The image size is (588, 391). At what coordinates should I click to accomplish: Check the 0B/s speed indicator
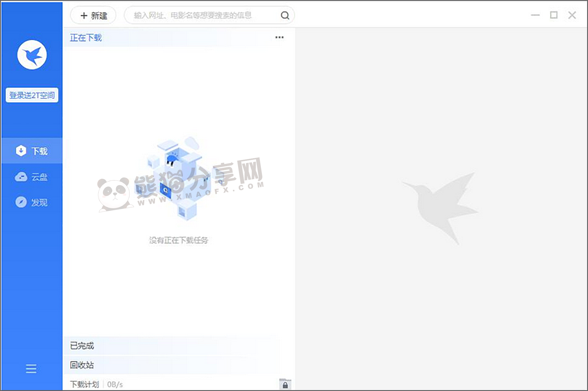tap(115, 384)
